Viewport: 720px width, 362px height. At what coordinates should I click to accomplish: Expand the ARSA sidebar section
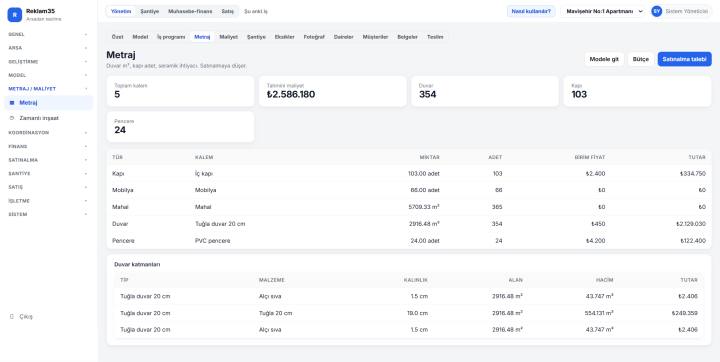click(x=48, y=48)
